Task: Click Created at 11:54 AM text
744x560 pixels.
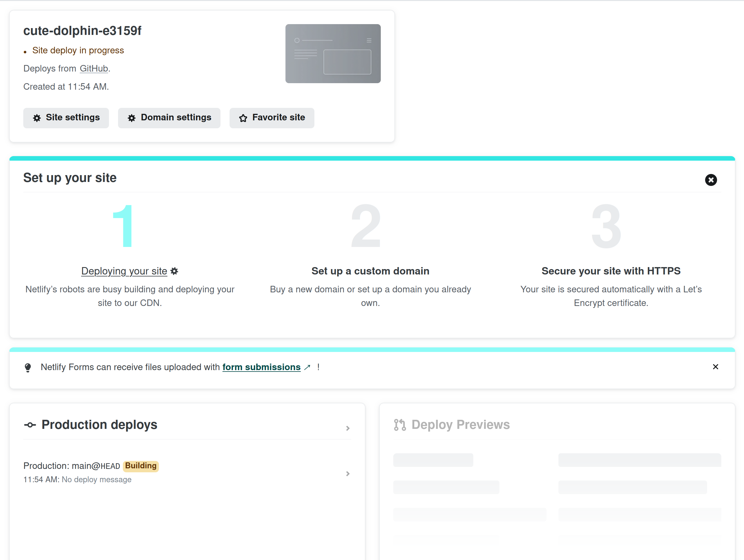Action: point(66,87)
